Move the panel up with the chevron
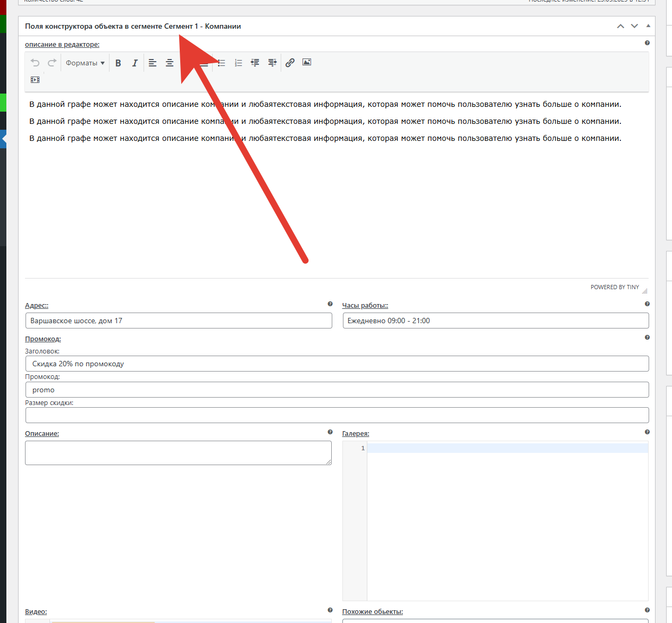The width and height of the screenshot is (672, 623). point(620,26)
